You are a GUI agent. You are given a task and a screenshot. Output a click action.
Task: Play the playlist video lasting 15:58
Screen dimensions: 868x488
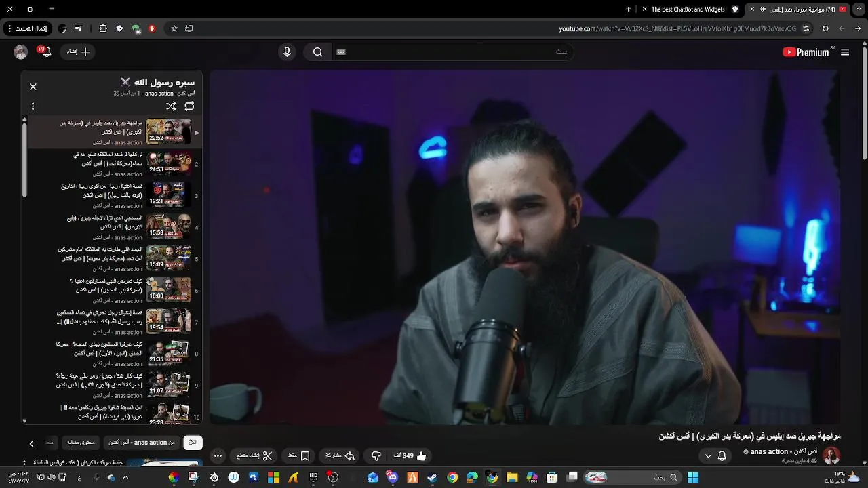pos(113,226)
